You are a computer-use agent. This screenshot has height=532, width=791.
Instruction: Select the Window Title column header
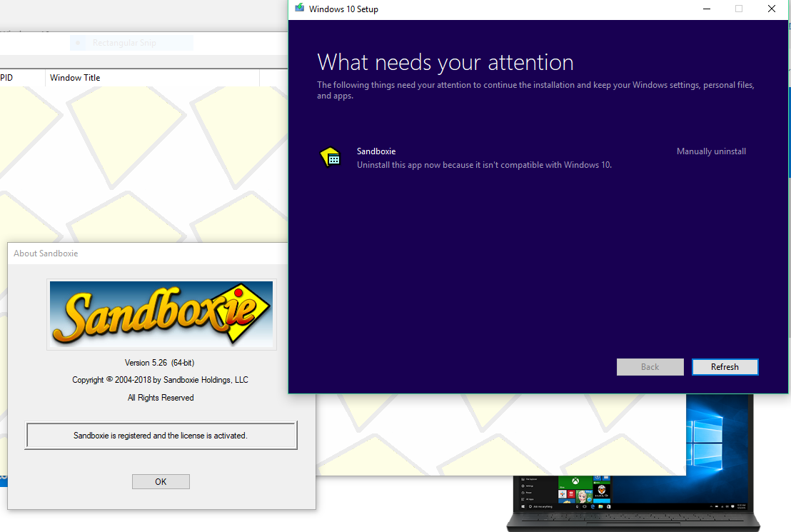coord(152,78)
